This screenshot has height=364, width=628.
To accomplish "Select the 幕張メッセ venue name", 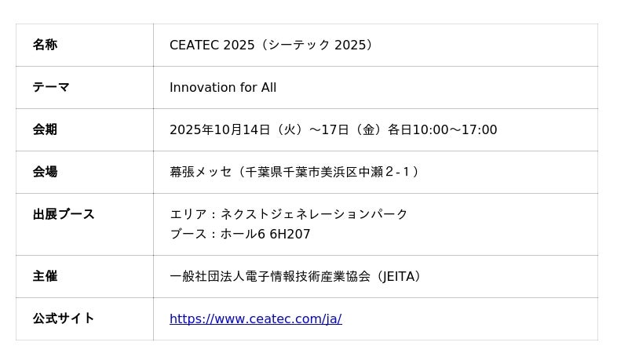I will click(x=201, y=172).
